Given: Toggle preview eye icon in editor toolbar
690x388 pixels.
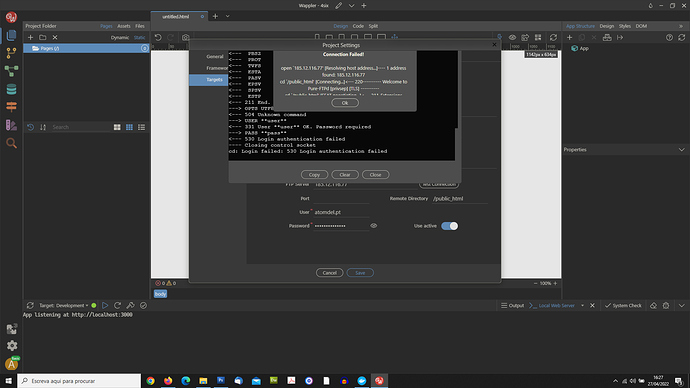Looking at the screenshot, I should (513, 37).
